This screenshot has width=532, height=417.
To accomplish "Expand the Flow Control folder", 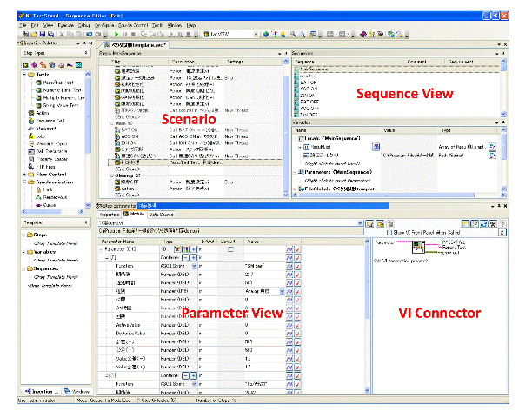I will click(x=24, y=175).
